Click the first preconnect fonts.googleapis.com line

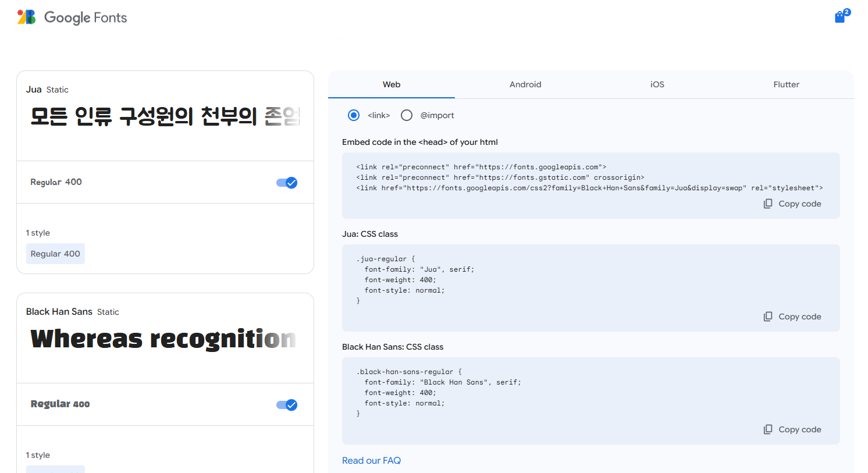481,167
